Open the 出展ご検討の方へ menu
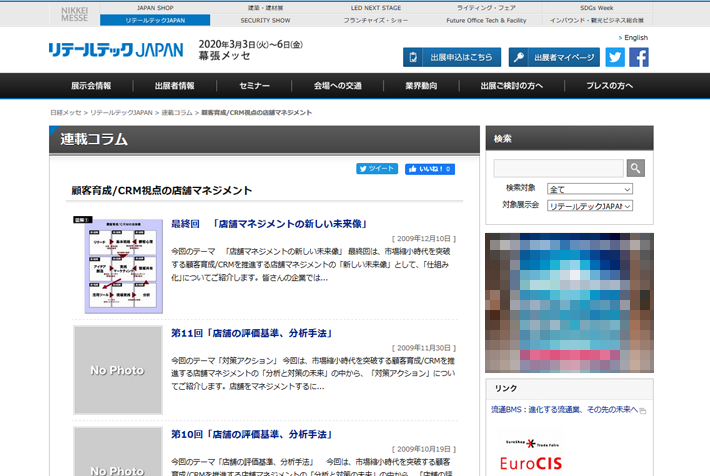 [x=512, y=86]
